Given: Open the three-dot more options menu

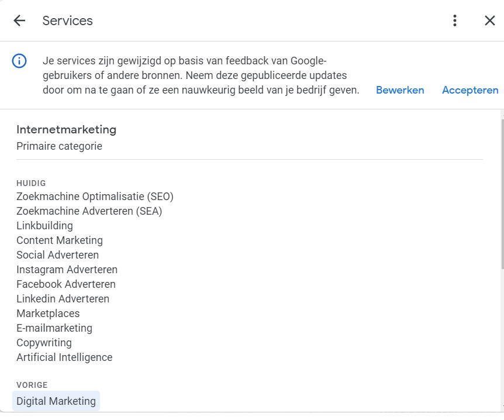Looking at the screenshot, I should pyautogui.click(x=455, y=20).
